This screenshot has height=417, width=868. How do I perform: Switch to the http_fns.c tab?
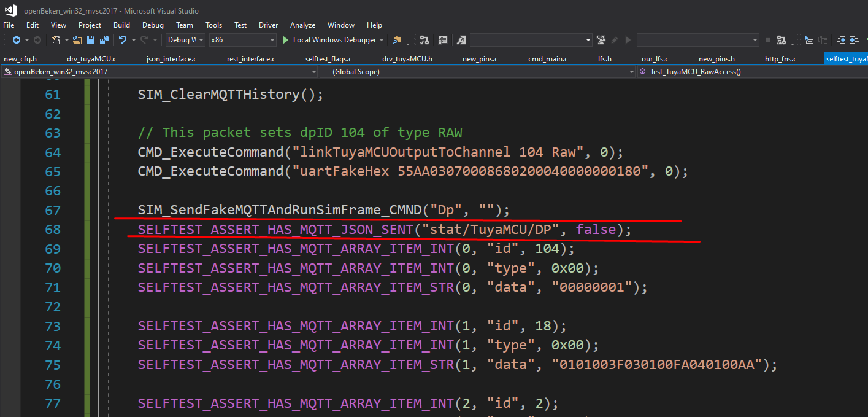click(781, 59)
